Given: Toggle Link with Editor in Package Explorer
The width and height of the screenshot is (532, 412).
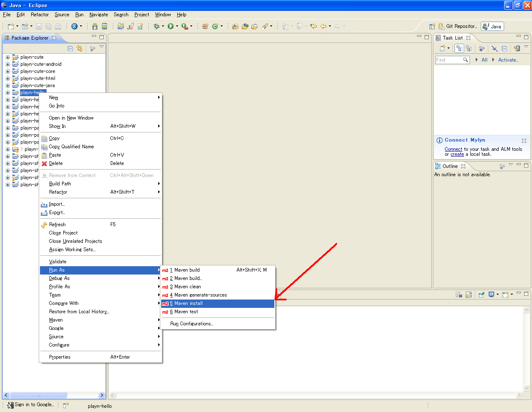Looking at the screenshot, I should (x=80, y=48).
